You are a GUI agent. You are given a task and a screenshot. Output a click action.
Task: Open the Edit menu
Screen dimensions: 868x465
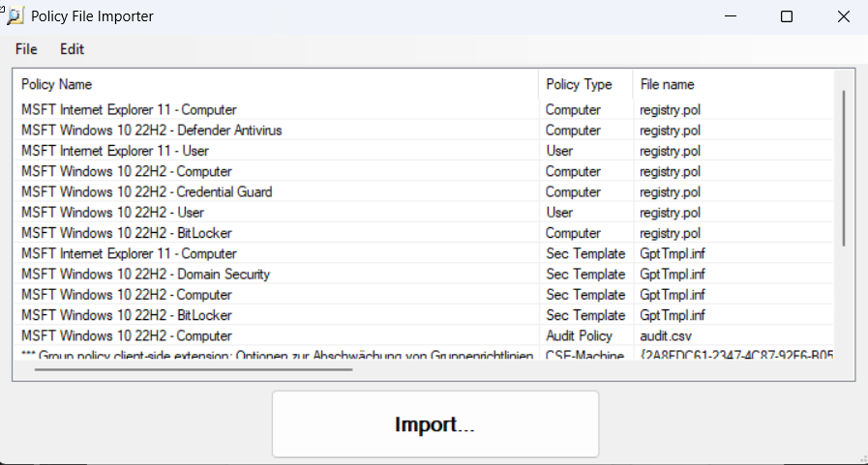point(72,49)
